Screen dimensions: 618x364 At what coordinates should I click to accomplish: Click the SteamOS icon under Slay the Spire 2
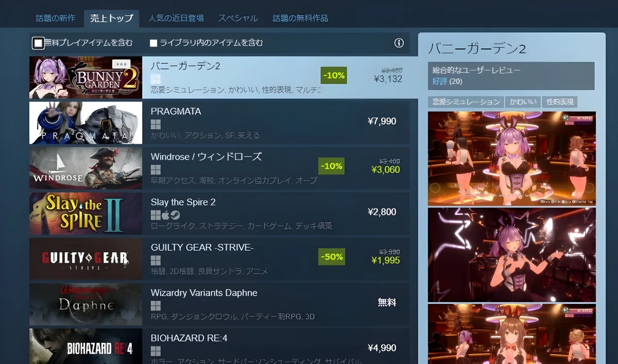click(175, 215)
